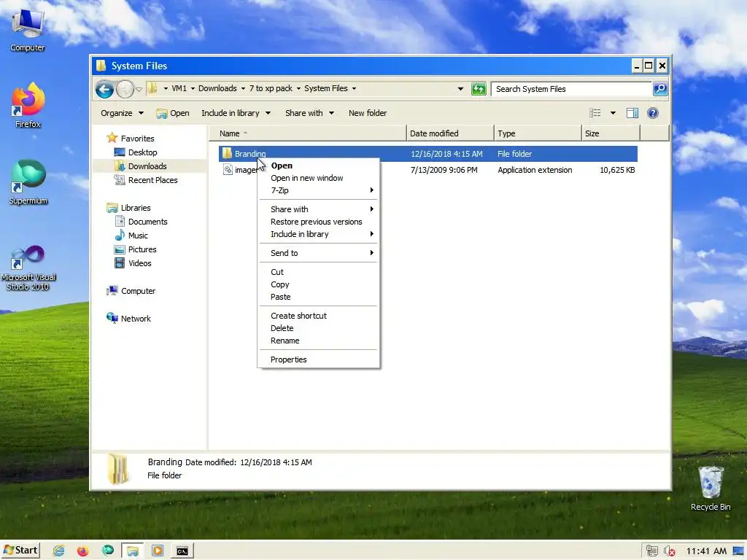Click the blue Help question mark icon
The image size is (747, 560).
pyautogui.click(x=653, y=113)
